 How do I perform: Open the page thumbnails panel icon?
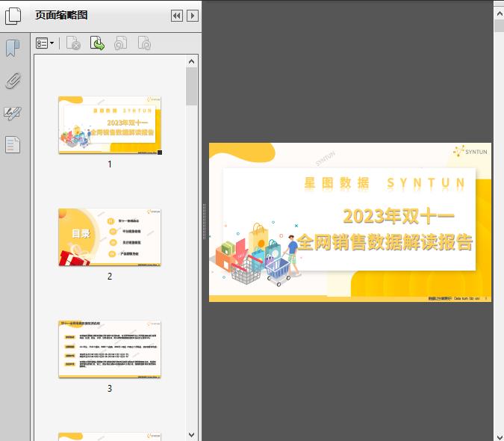coord(13,16)
